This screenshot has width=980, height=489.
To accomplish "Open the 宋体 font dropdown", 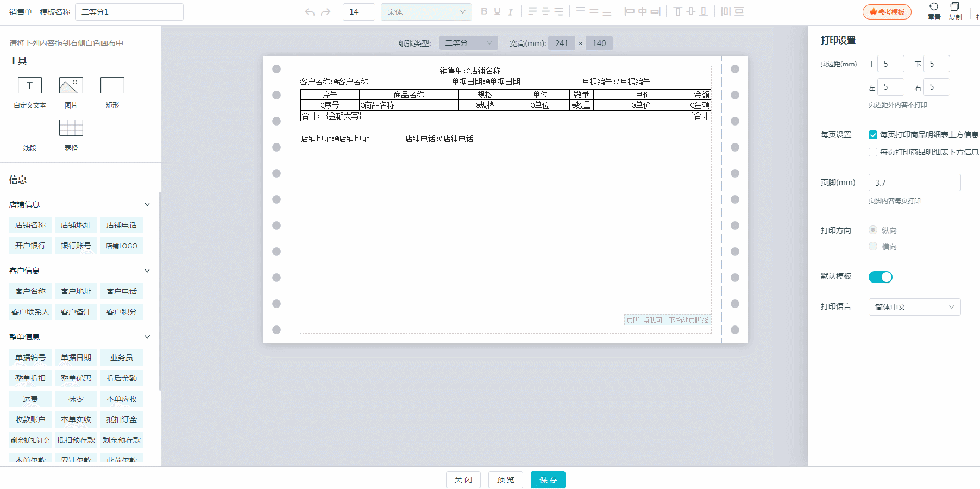I will [x=426, y=12].
